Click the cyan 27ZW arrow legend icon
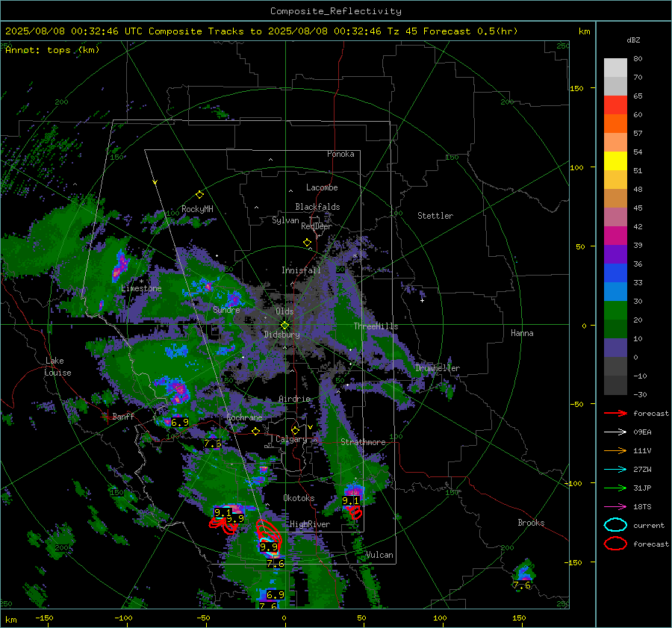Viewport: 672px width, 628px height. (x=615, y=470)
